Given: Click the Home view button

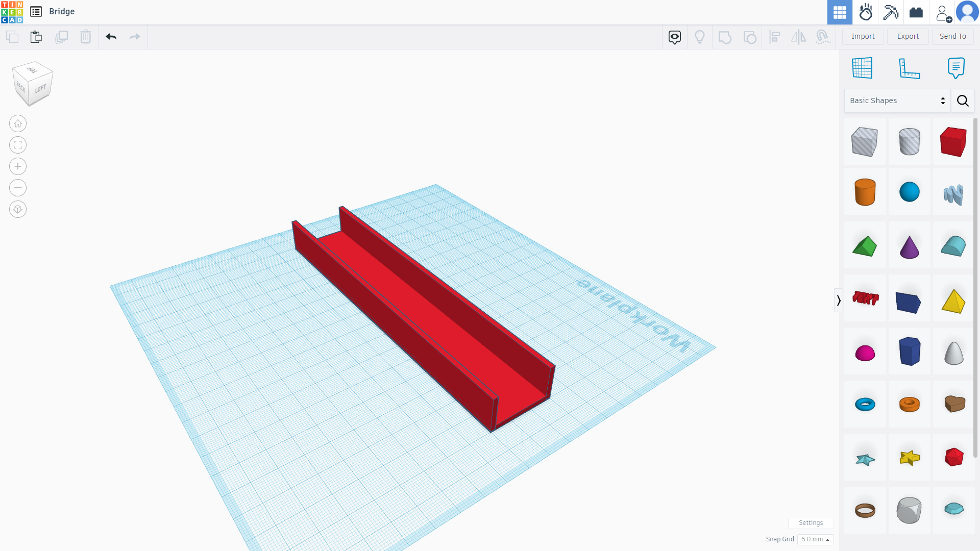Looking at the screenshot, I should (x=18, y=123).
